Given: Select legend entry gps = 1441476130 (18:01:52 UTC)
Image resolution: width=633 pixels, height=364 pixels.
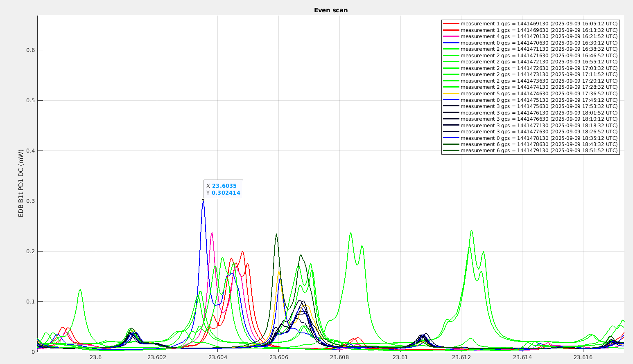Looking at the screenshot, I should click(530, 113).
